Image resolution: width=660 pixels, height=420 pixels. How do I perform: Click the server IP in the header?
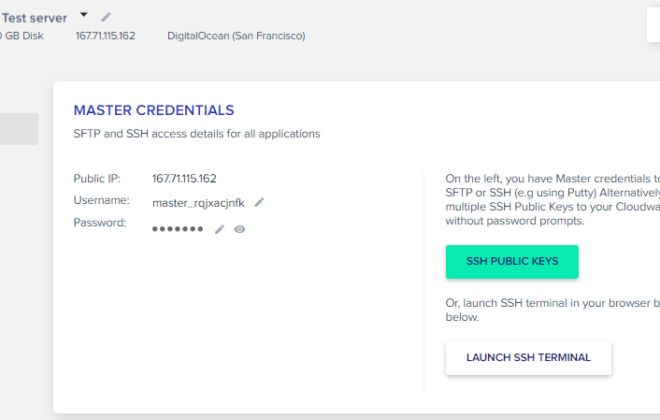click(105, 36)
